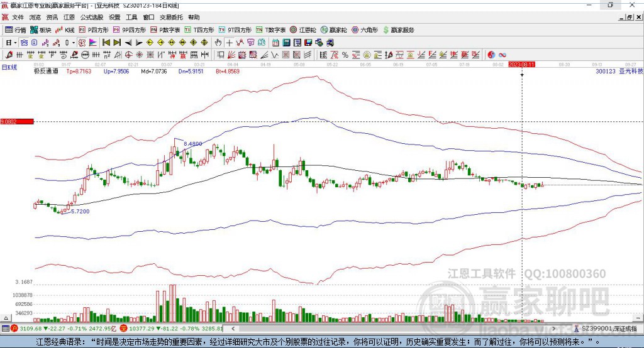Click the 沪 Shanghai index badge
The width and height of the screenshot is (644, 348).
click(14, 329)
